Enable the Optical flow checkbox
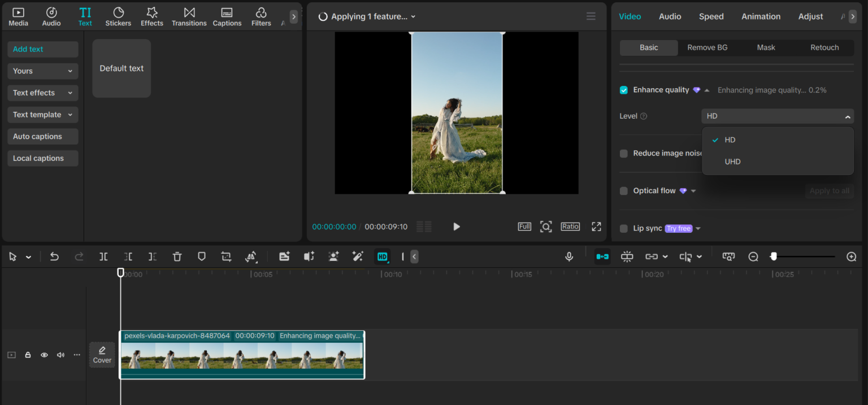Viewport: 868px width, 405px height. point(623,190)
